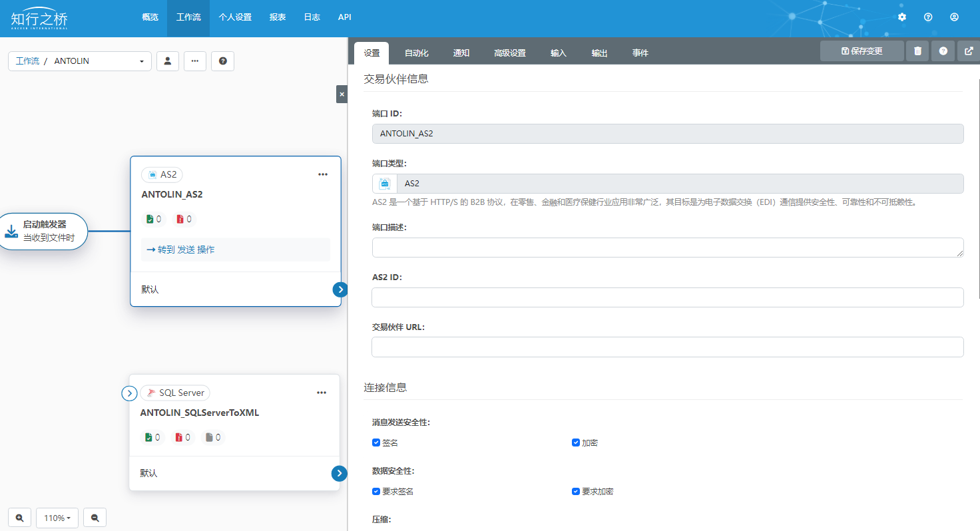The image size is (980, 531).
Task: Open the 报表 menu
Action: pyautogui.click(x=278, y=17)
